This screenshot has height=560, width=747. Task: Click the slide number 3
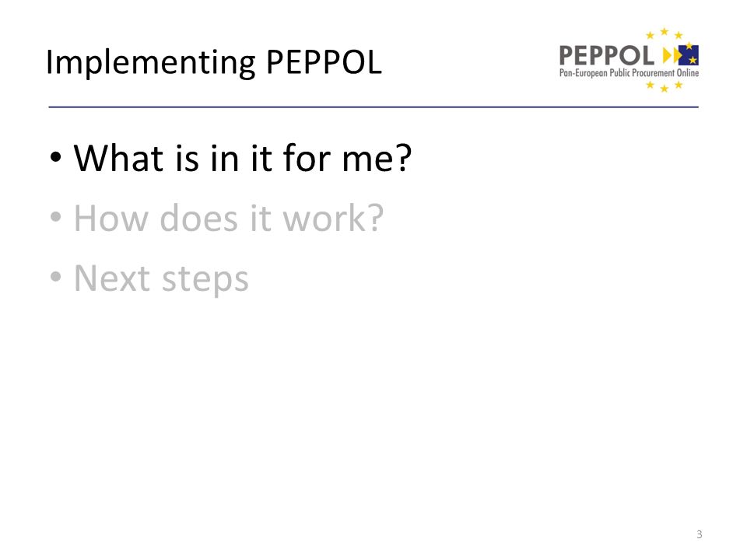click(699, 534)
